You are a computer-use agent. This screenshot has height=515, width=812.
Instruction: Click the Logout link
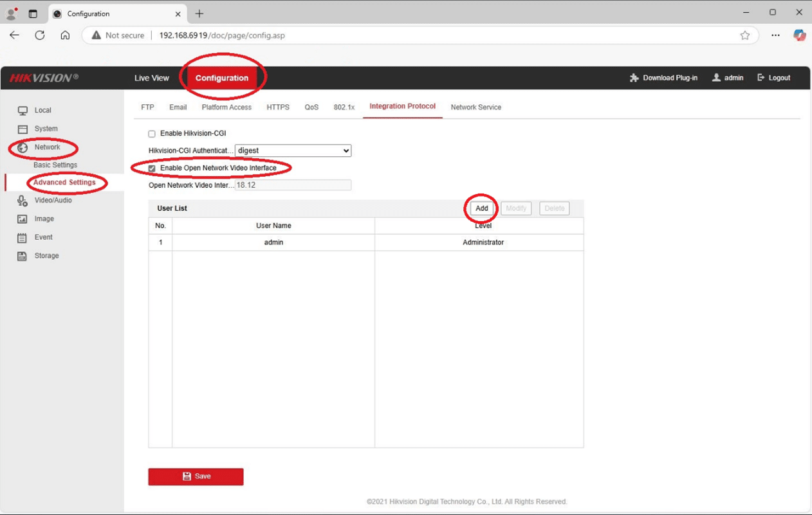tap(779, 78)
